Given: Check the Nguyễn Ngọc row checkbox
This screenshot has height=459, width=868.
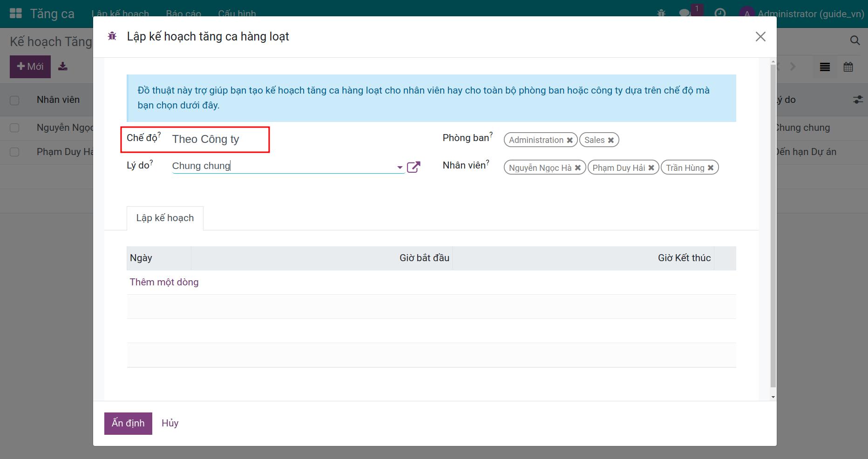Looking at the screenshot, I should (14, 128).
